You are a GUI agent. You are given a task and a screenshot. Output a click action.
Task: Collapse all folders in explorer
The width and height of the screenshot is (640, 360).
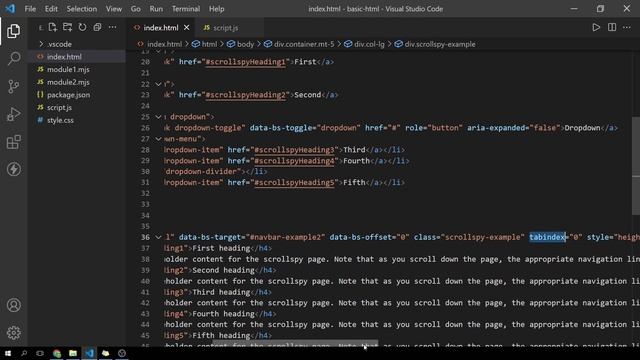click(x=97, y=27)
